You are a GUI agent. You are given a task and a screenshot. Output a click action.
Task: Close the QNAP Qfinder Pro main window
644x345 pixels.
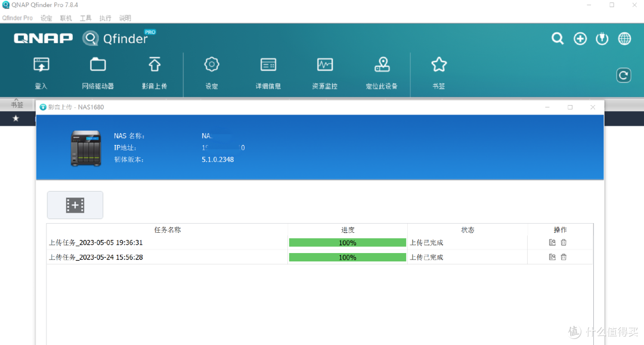coord(634,5)
